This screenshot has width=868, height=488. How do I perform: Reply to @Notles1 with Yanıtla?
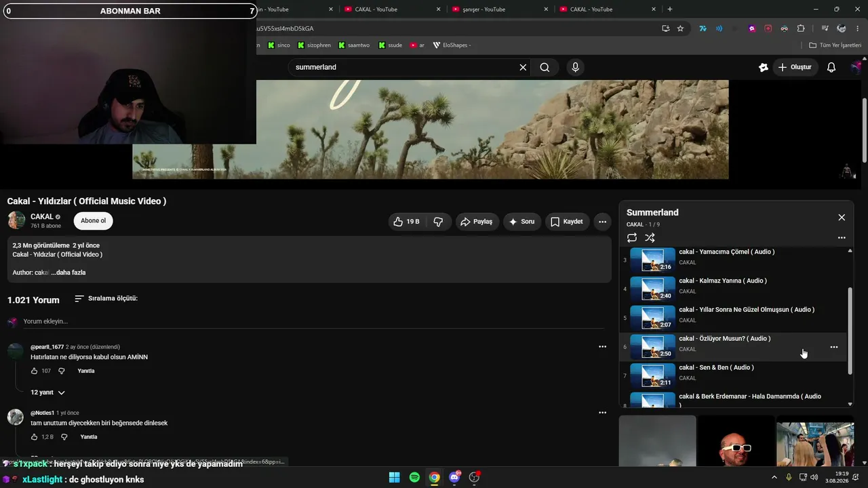coord(89,437)
